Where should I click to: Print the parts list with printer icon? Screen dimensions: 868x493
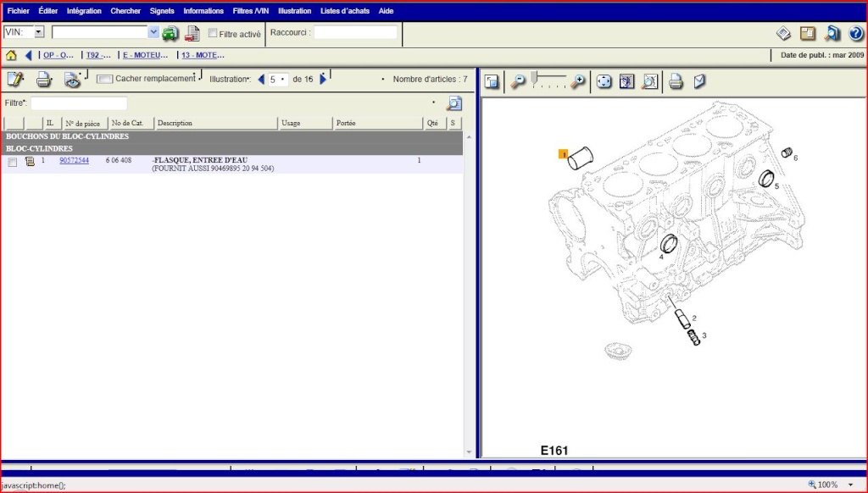[44, 80]
